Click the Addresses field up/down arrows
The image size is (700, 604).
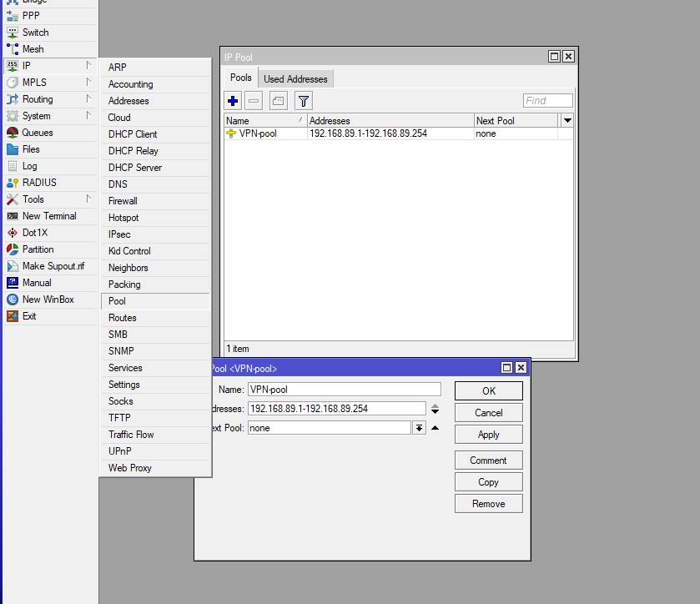(436, 409)
